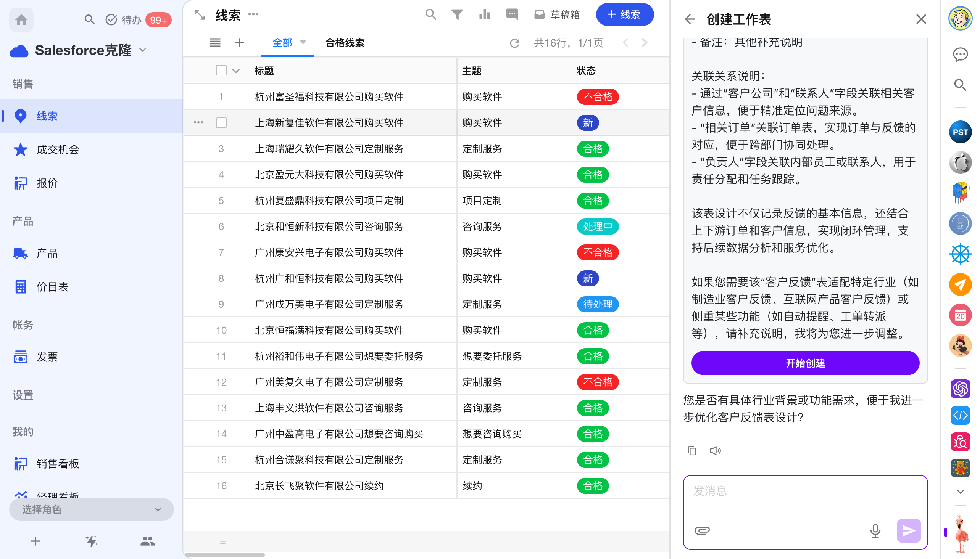Open the home icon in sidebar

point(21,19)
